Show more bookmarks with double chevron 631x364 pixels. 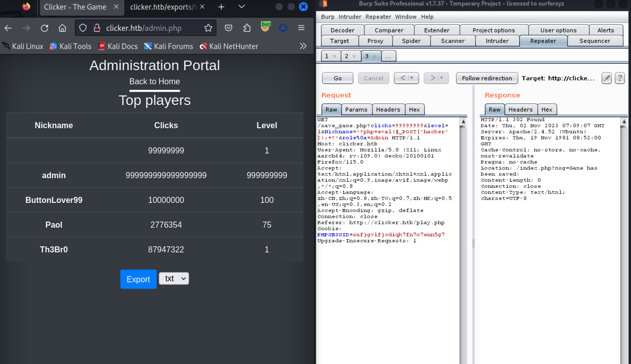303,46
